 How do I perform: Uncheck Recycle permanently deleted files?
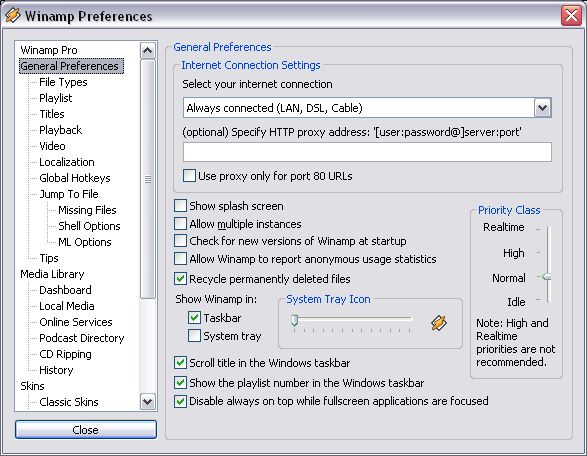pos(180,279)
